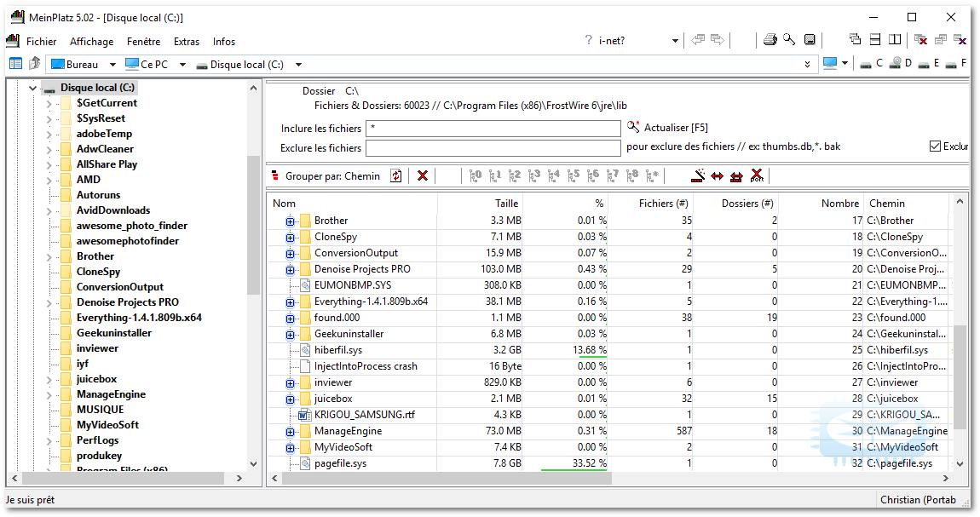Open address bar overflow chevron
Viewport: 980px width, 517px height.
[807, 65]
